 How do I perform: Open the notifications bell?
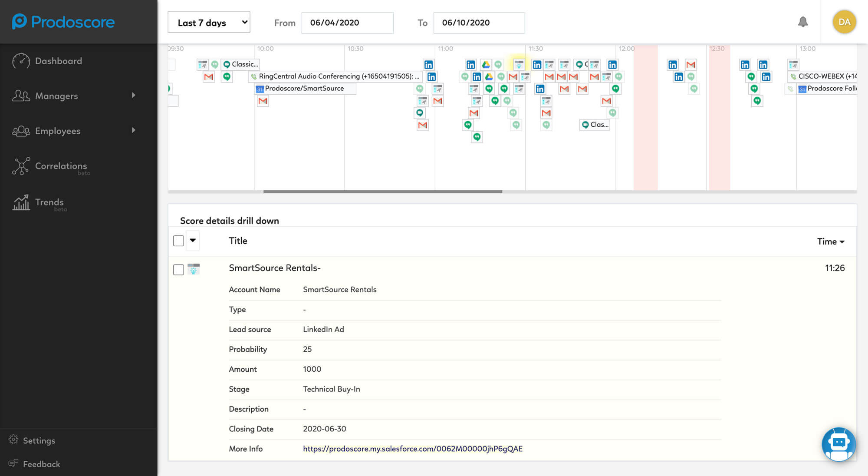[803, 22]
